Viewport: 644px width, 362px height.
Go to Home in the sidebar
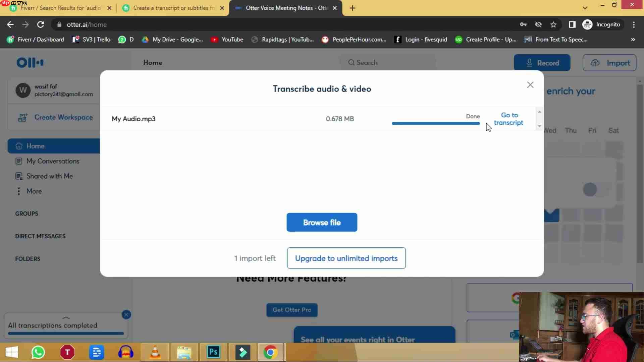[x=54, y=146]
